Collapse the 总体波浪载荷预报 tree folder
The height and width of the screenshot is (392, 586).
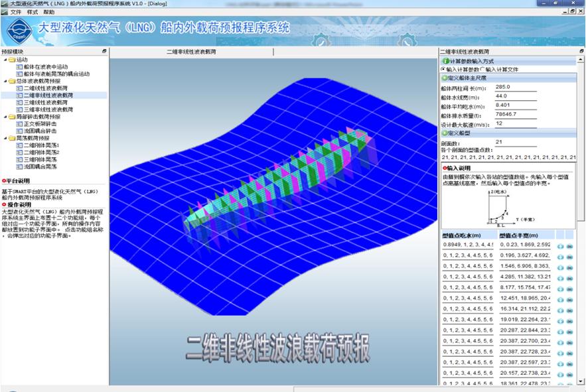(5, 81)
